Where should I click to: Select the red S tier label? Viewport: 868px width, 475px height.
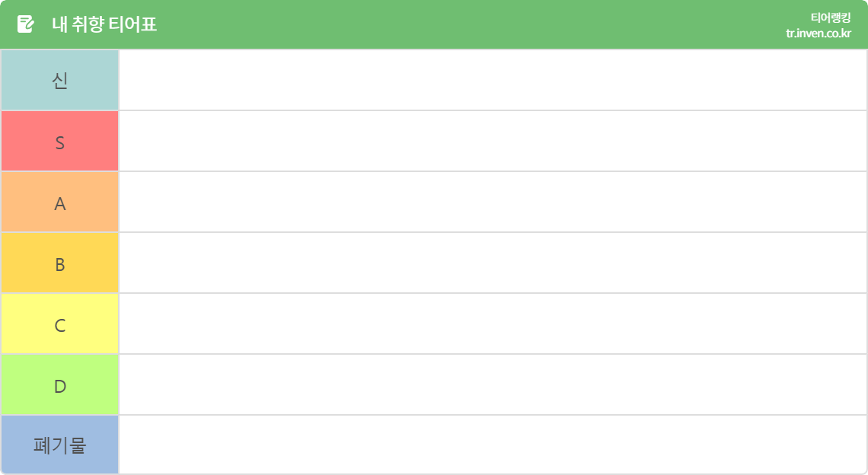pyautogui.click(x=60, y=141)
